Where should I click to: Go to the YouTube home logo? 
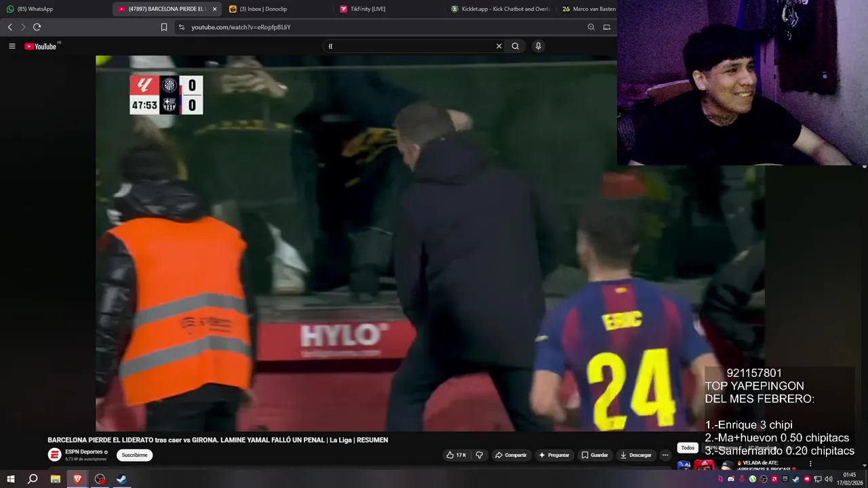pos(41,46)
